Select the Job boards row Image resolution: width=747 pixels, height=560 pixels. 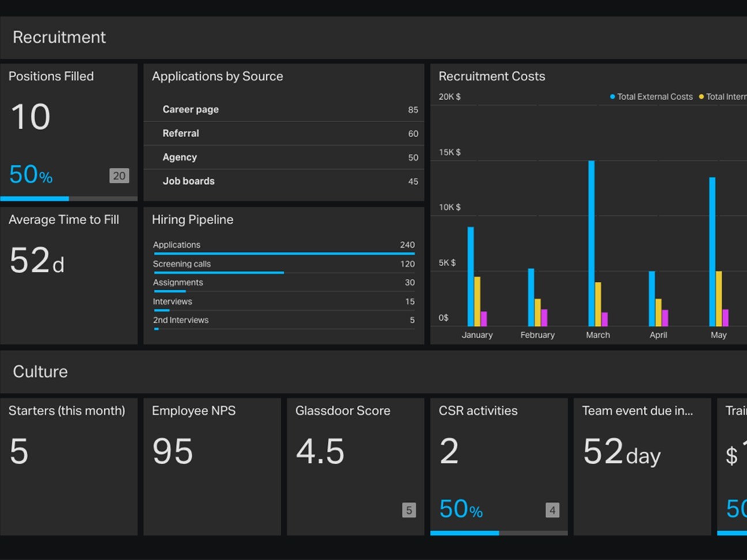click(x=284, y=181)
